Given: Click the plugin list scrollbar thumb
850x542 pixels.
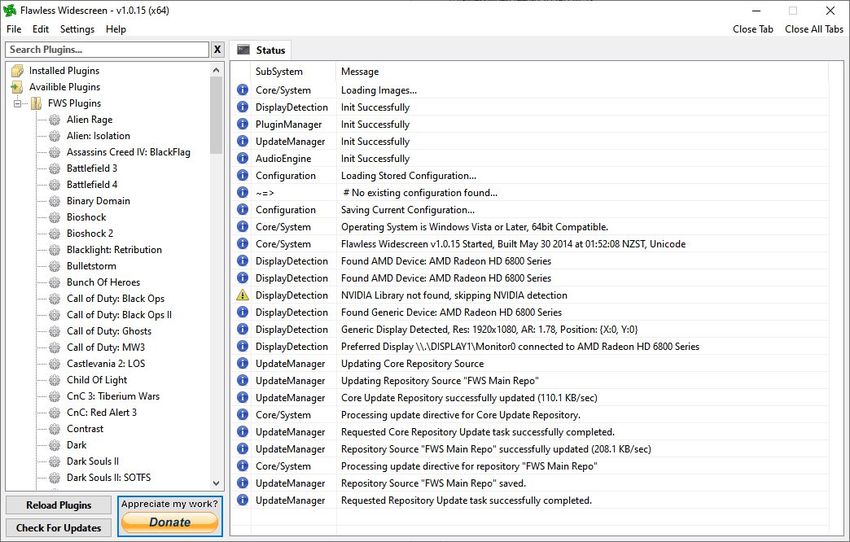Looking at the screenshot, I should pos(216,115).
